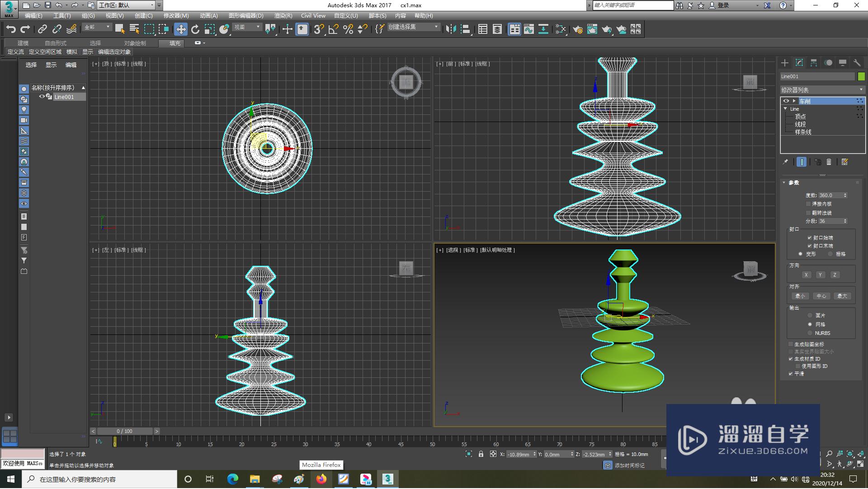Screen dimensions: 868x489
Task: Undo the last action in main toolbar
Action: click(11, 29)
